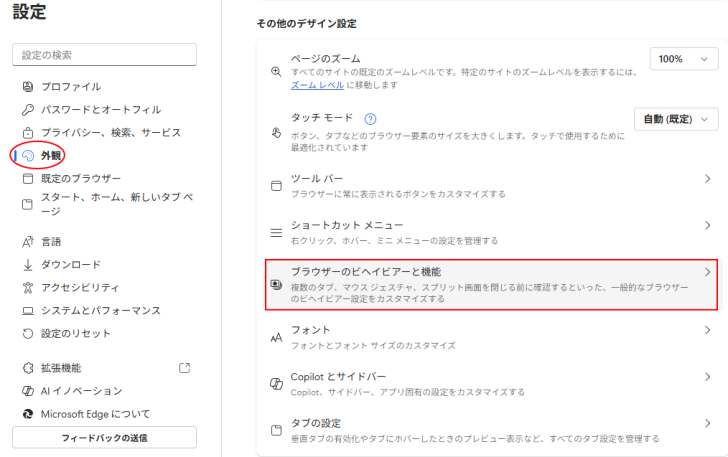
Task: Open the タッチ モード 自動 (既定) dropdown
Action: [x=676, y=120]
